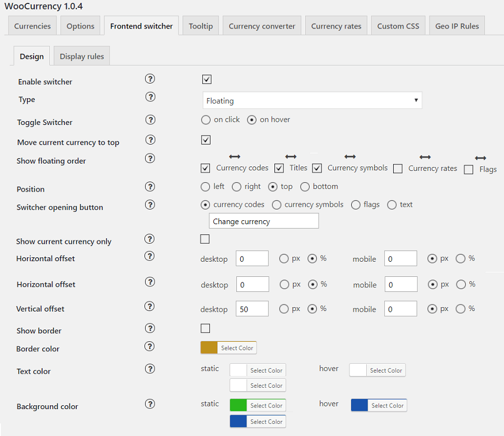Select px for Vertical offset desktop

coord(284,309)
